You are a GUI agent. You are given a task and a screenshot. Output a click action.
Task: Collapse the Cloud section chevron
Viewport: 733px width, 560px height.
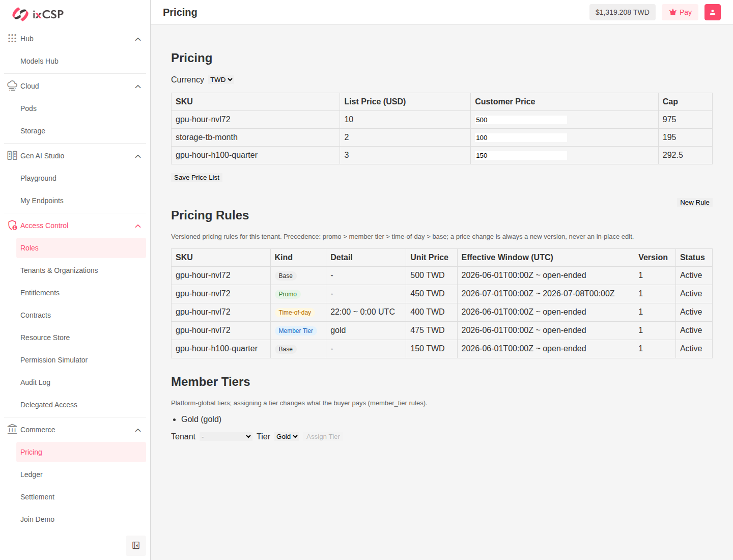pyautogui.click(x=138, y=87)
